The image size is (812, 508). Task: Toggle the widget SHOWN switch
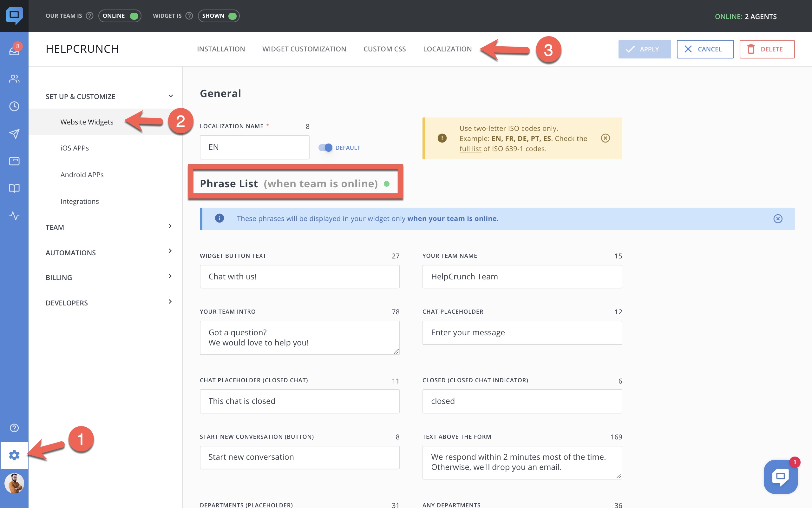[219, 16]
